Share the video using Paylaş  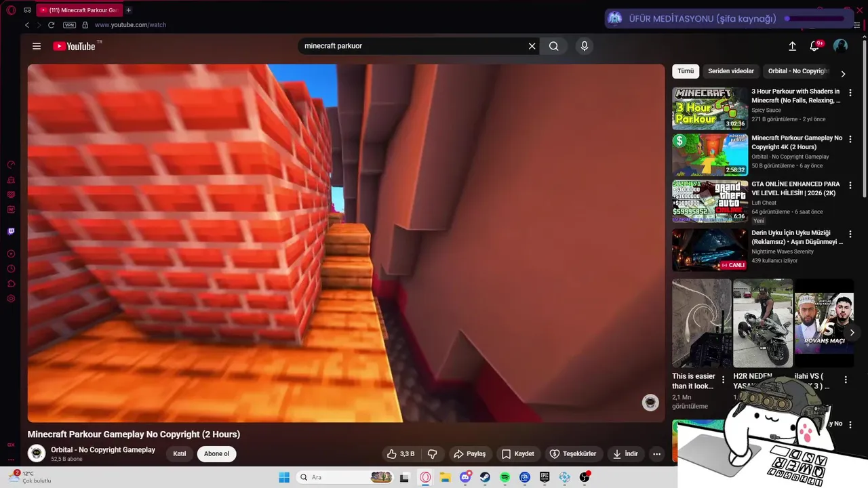click(470, 454)
